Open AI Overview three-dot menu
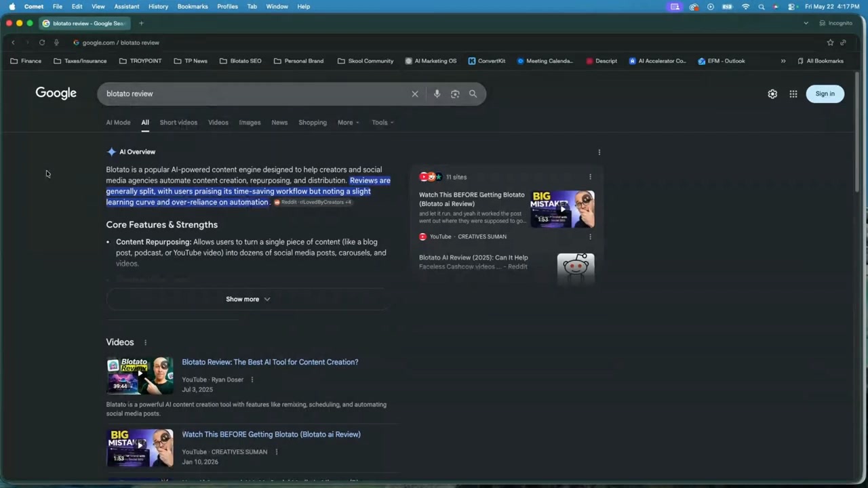This screenshot has width=868, height=488. click(599, 152)
